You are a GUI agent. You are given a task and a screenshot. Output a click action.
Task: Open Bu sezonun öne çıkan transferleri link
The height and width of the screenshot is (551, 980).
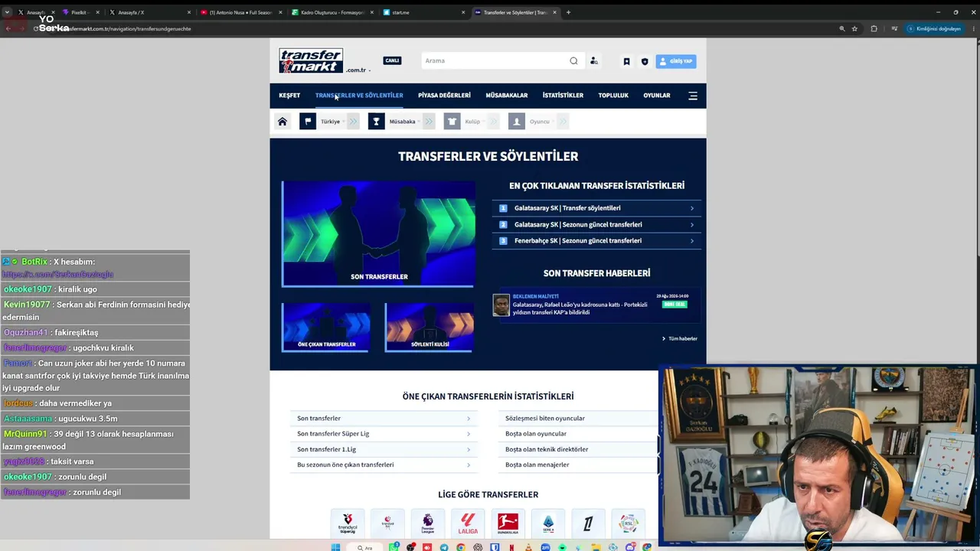(x=345, y=465)
